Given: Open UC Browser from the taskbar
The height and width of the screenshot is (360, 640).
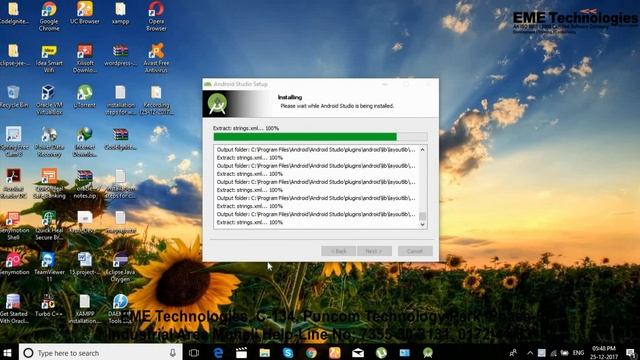Looking at the screenshot, I should click(335, 353).
